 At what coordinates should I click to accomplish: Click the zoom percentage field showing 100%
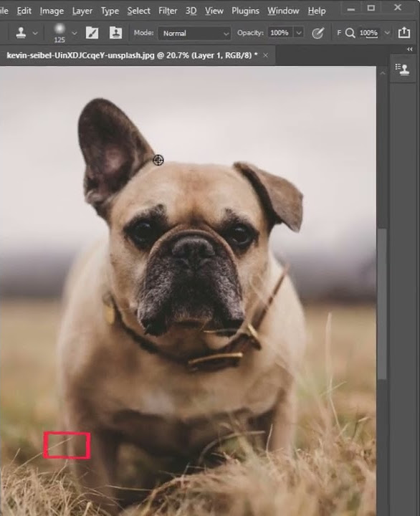click(368, 33)
